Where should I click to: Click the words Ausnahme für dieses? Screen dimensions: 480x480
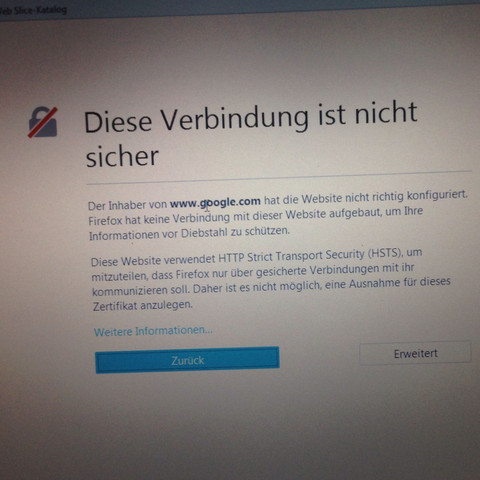click(400, 283)
